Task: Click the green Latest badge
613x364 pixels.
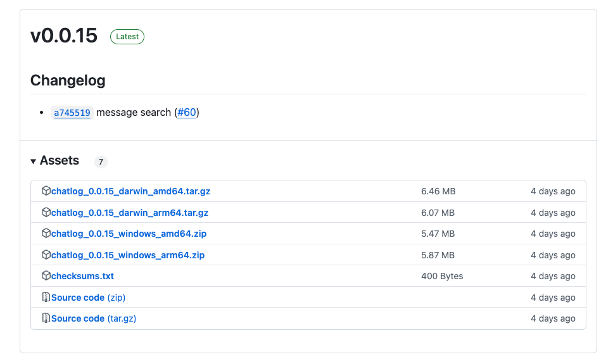Action: 127,37
